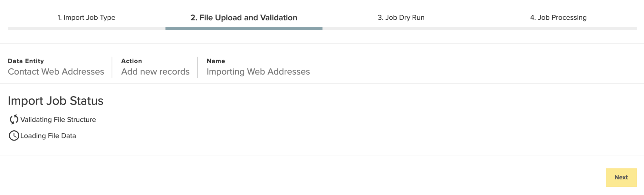This screenshot has height=195, width=644.
Task: Click the clock icon beside Loading File Data
Action: pos(14,136)
